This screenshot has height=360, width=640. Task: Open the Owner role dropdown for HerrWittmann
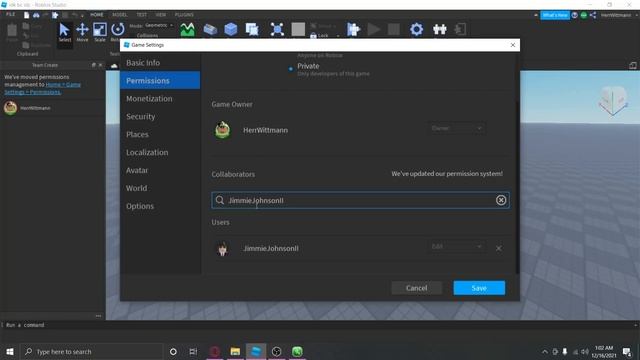click(456, 128)
